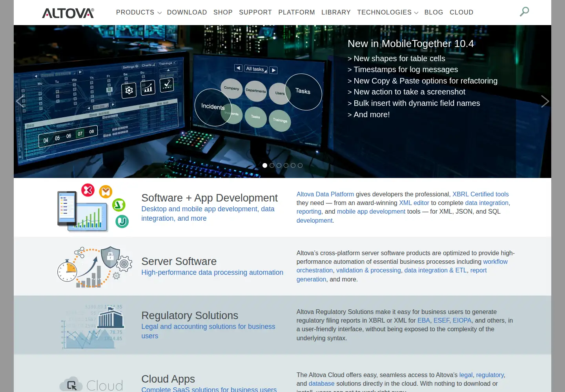Click the Regulatory Solutions bank illustration
The image size is (565, 392).
(x=93, y=326)
